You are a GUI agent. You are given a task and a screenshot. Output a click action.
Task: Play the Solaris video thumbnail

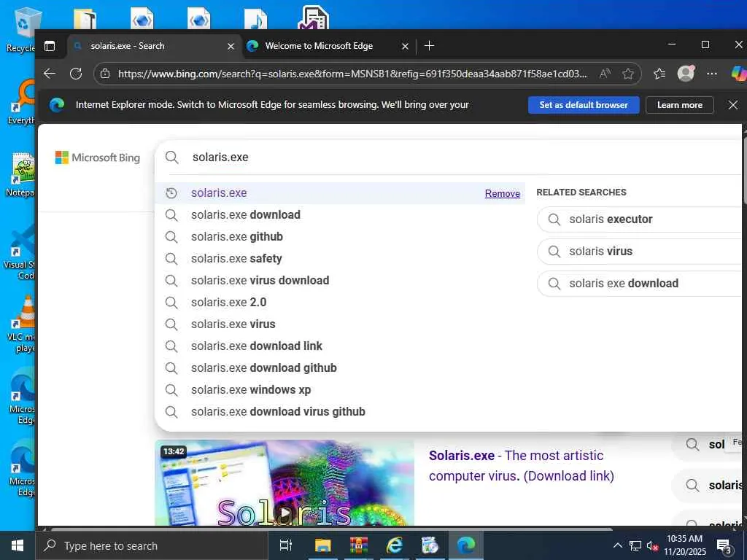point(285,483)
